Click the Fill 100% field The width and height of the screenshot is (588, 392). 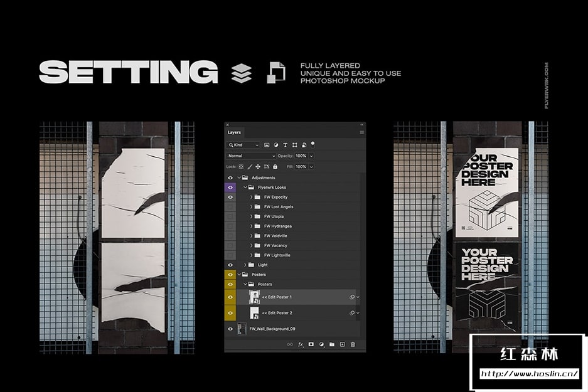pos(301,167)
